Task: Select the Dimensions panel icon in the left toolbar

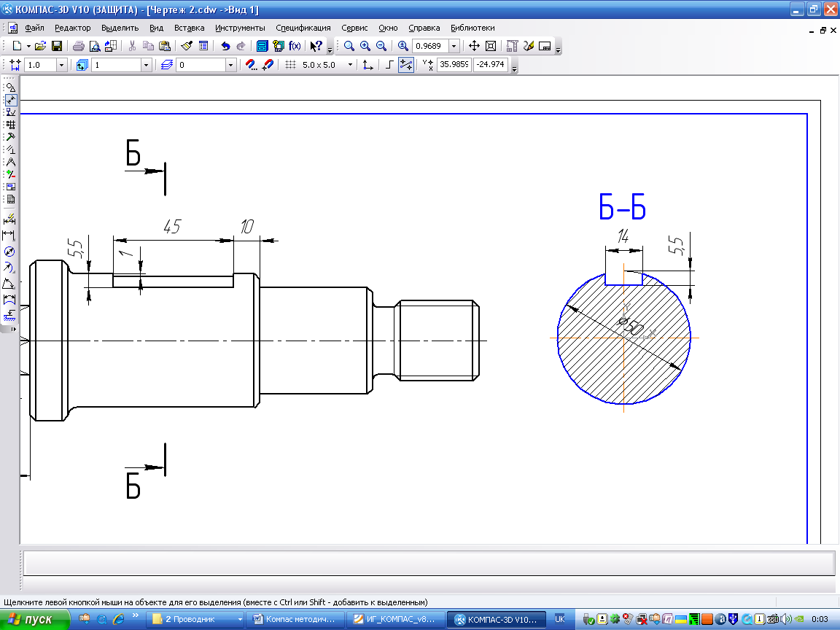Action: [x=11, y=100]
